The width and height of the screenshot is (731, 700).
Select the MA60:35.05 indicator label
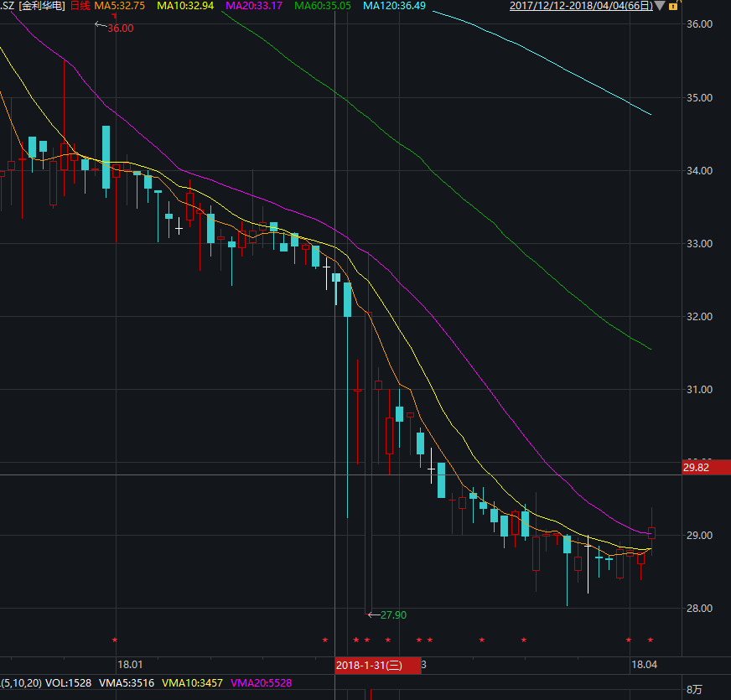tap(323, 6)
